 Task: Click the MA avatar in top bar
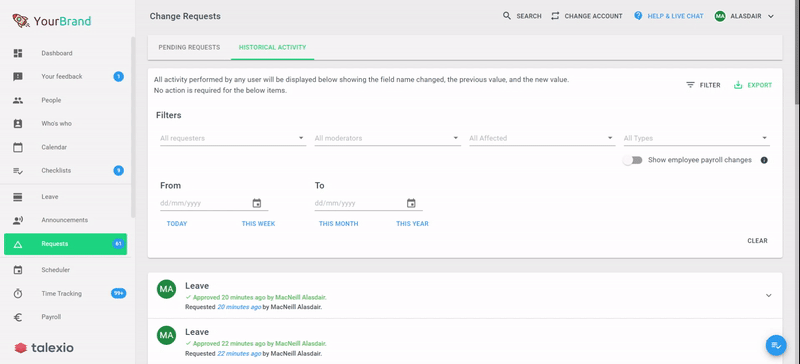pyautogui.click(x=720, y=16)
